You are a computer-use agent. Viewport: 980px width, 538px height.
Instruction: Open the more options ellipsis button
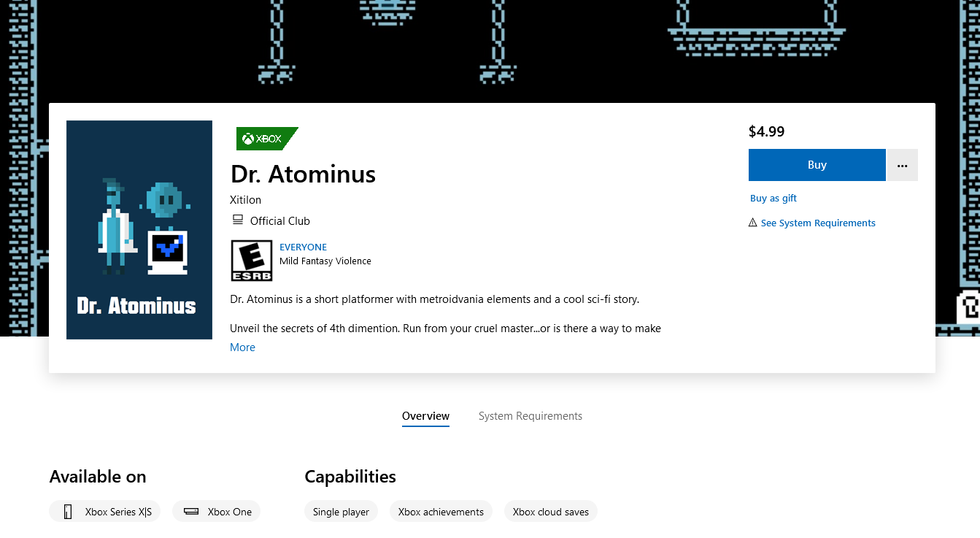tap(903, 165)
